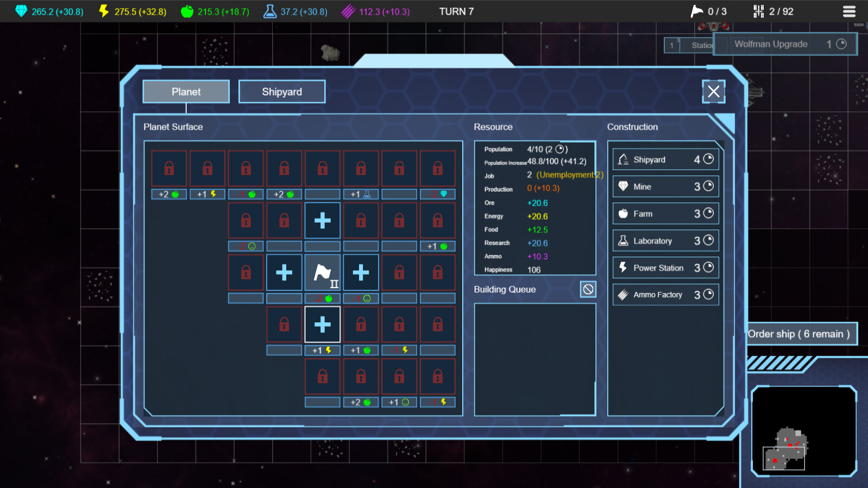This screenshot has height=488, width=868.
Task: Click the planets grid count icon
Action: [759, 11]
